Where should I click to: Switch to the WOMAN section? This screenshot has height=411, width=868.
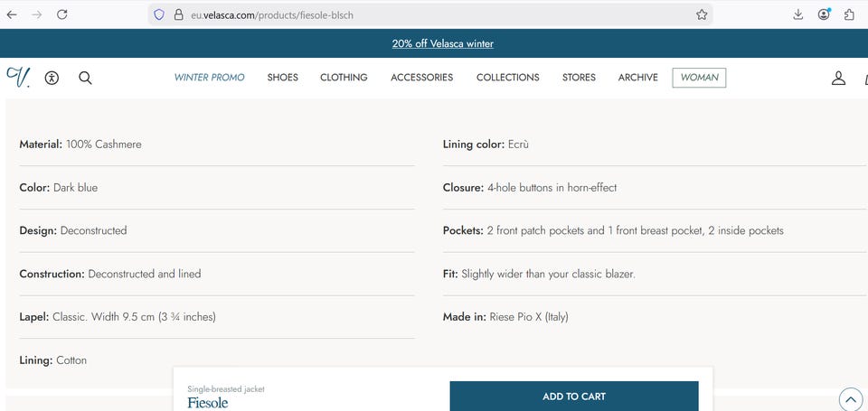[x=699, y=78]
